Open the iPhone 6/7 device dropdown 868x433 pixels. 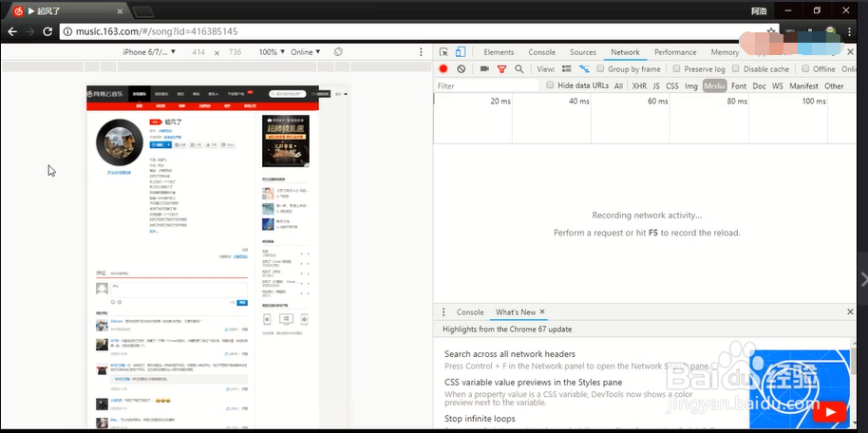149,52
